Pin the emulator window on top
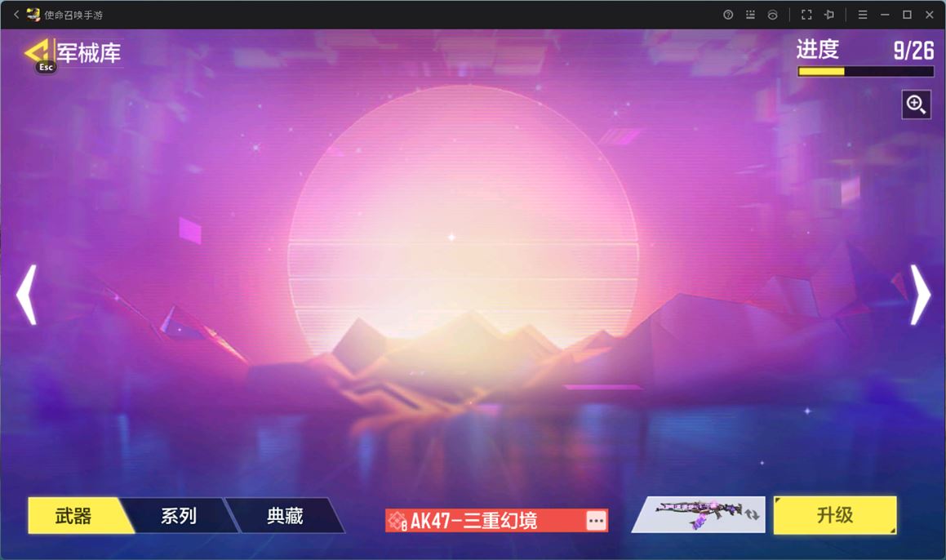The image size is (946, 560). [x=829, y=15]
